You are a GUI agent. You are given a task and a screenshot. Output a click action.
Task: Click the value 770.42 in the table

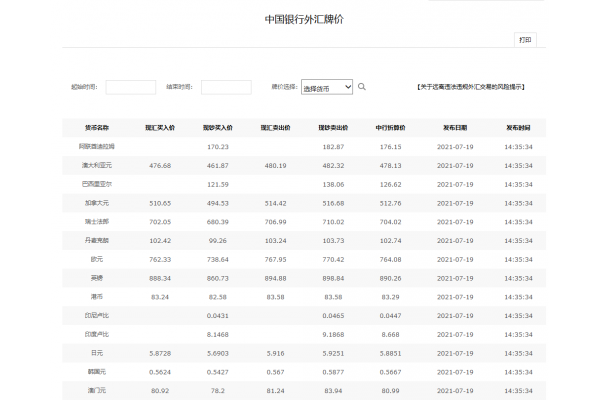click(x=333, y=259)
